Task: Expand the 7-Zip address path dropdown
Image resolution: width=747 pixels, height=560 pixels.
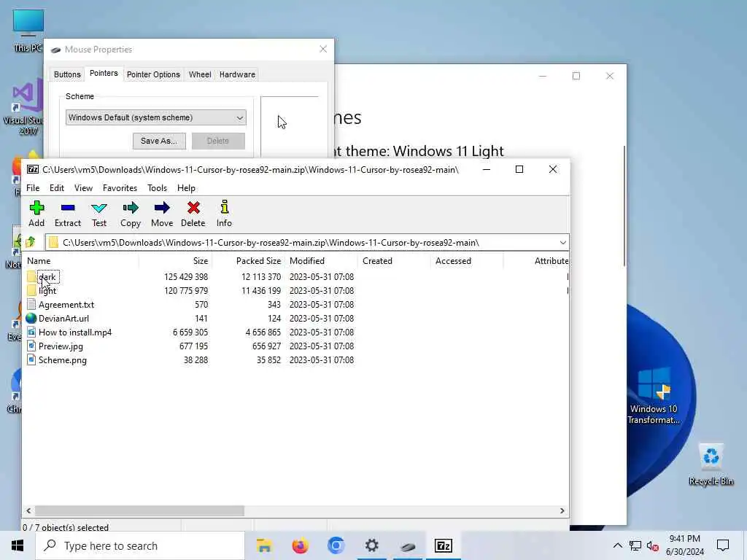Action: [x=562, y=242]
